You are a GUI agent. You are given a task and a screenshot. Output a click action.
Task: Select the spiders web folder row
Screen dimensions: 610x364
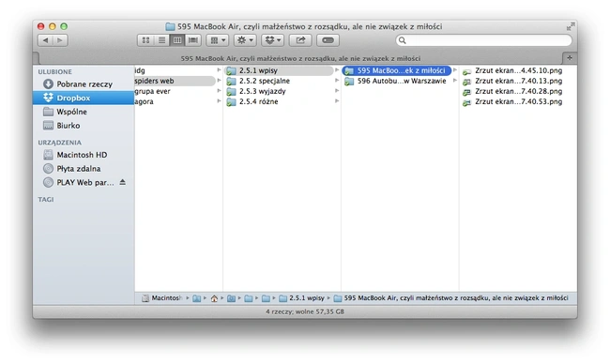coord(178,81)
